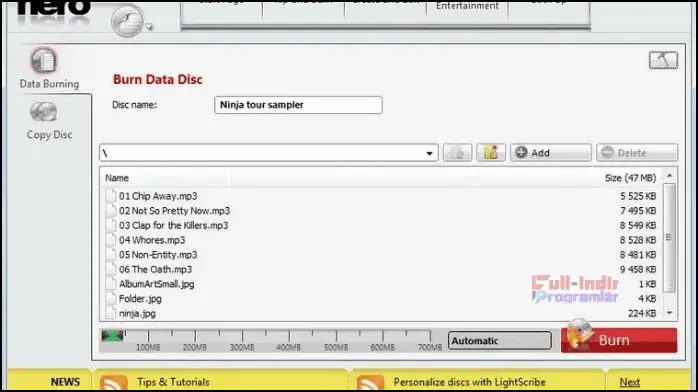Click the disc capacity usage bar
698x392 pixels.
pos(272,340)
